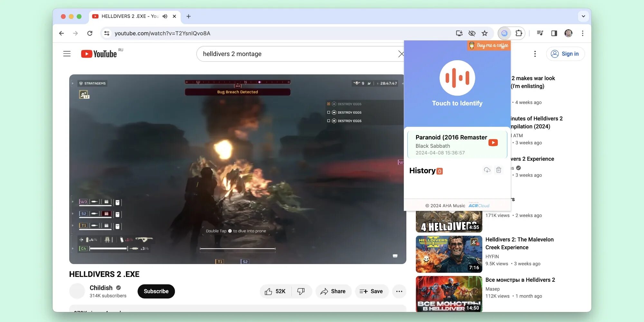This screenshot has height=322, width=644.
Task: Click Buy me a coffee badge
Action: tap(489, 45)
